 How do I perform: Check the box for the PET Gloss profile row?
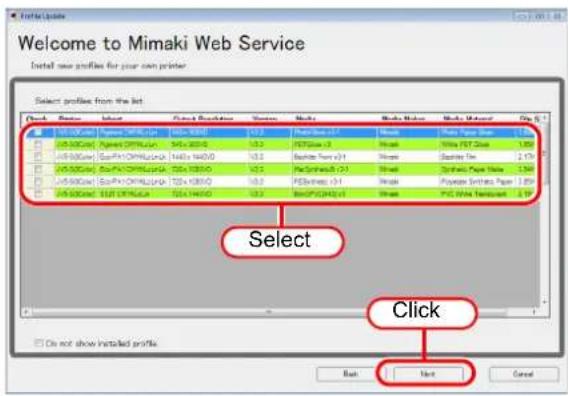[x=38, y=145]
